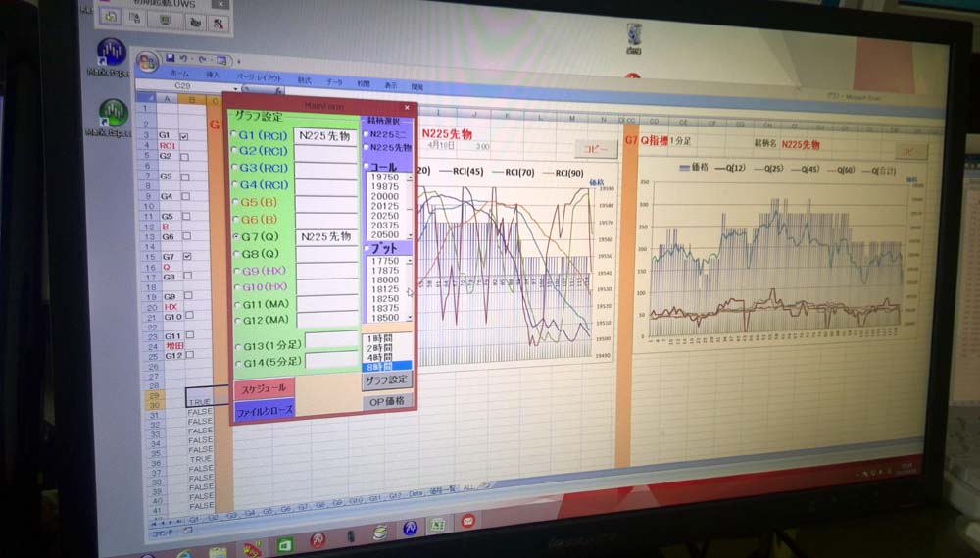Screen dimensions: 980x558
Task: Switch to the G7 sheet tab
Action: [303, 505]
